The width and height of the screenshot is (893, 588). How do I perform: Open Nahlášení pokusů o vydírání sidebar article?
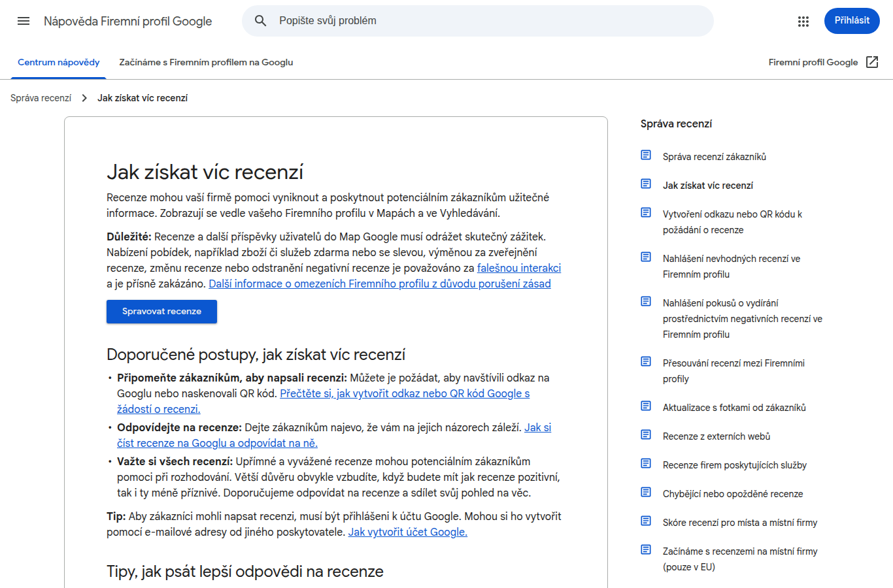point(743,319)
